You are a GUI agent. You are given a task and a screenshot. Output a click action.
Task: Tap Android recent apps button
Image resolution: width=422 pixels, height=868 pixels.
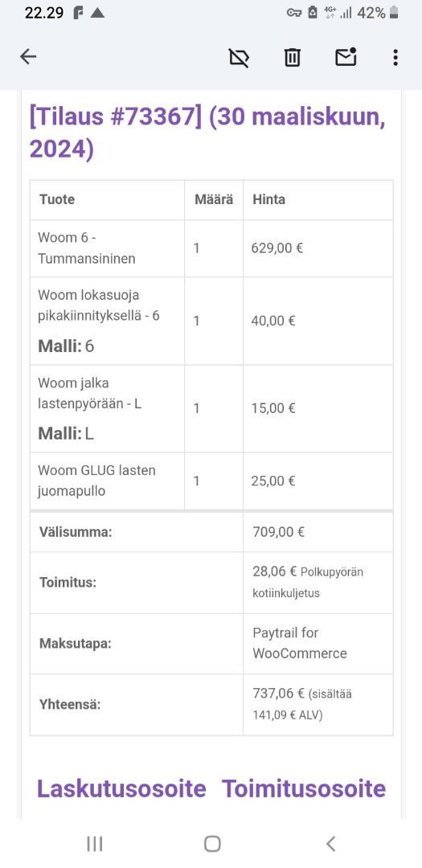[95, 844]
